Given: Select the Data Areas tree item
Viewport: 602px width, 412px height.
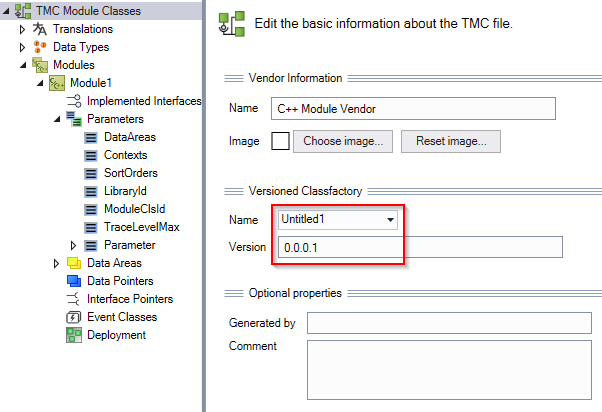Looking at the screenshot, I should (x=114, y=263).
